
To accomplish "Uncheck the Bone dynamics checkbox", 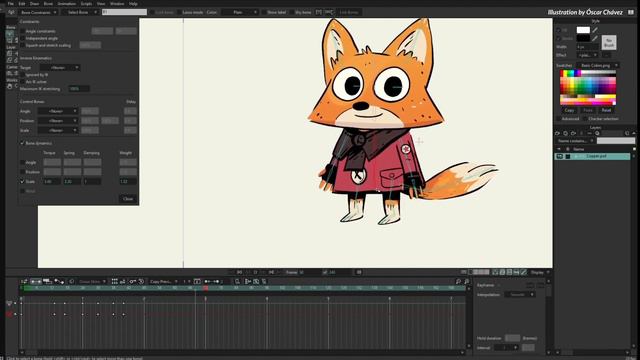I will point(22,143).
